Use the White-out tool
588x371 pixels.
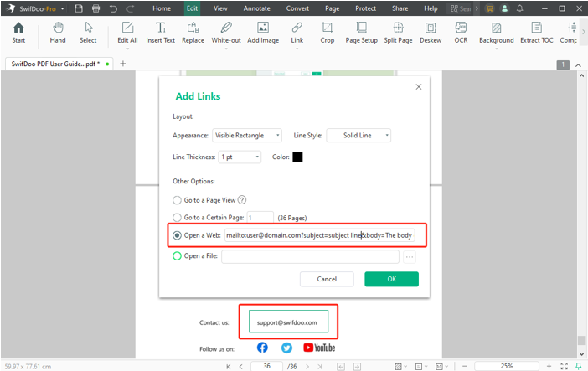point(226,33)
